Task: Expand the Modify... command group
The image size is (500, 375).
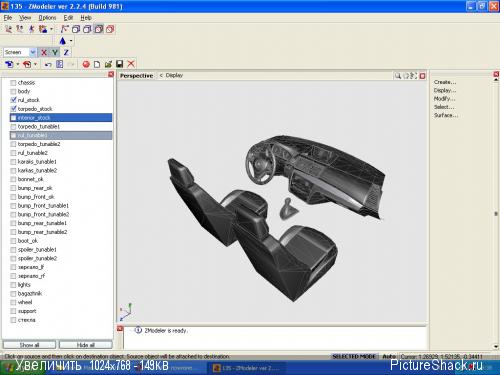Action: pyautogui.click(x=444, y=99)
